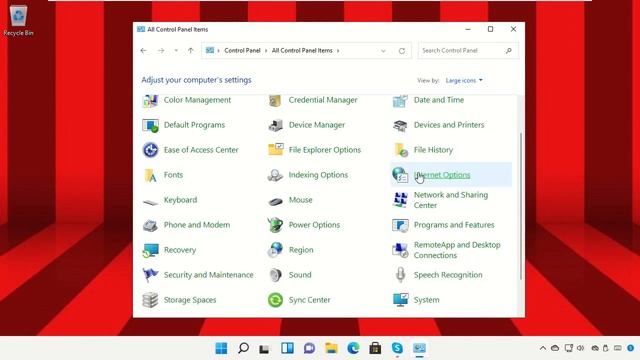The width and height of the screenshot is (640, 360).
Task: Click the Sync Center link text
Action: pyautogui.click(x=309, y=300)
